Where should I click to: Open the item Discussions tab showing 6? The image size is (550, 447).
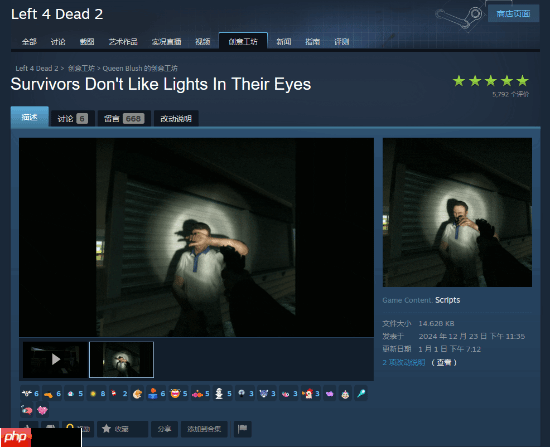73,119
